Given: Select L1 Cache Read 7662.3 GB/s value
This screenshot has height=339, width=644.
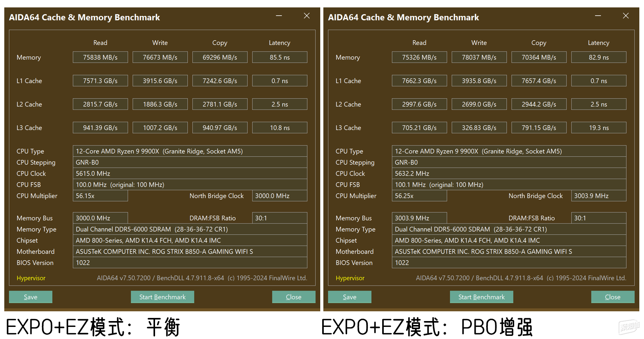Looking at the screenshot, I should pos(419,81).
